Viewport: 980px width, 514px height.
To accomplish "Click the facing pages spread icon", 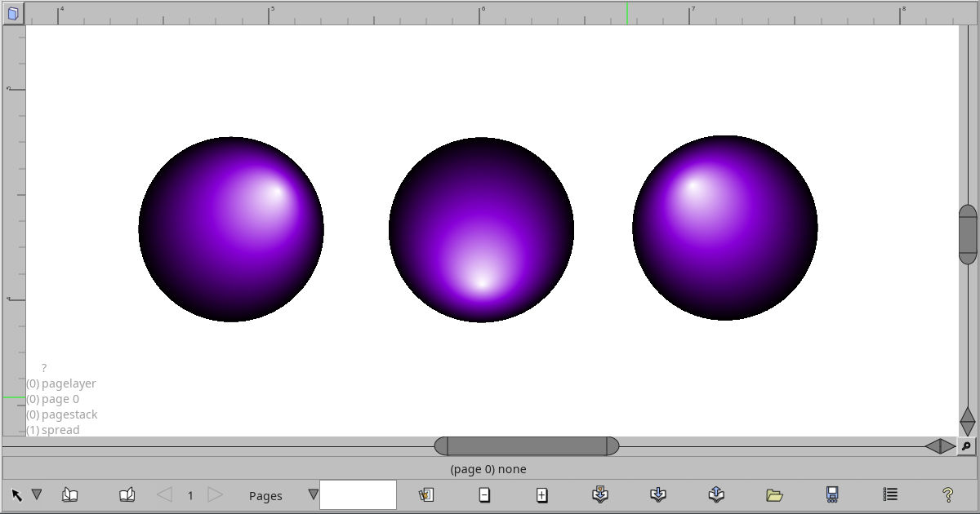I will click(127, 494).
